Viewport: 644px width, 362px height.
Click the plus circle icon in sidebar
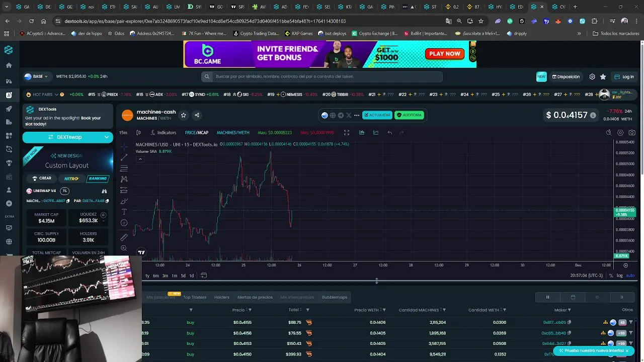(9, 204)
